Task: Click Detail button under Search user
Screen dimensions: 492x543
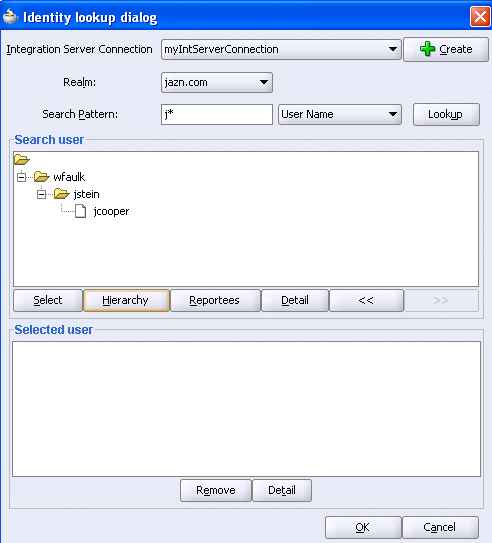Action: (x=295, y=301)
